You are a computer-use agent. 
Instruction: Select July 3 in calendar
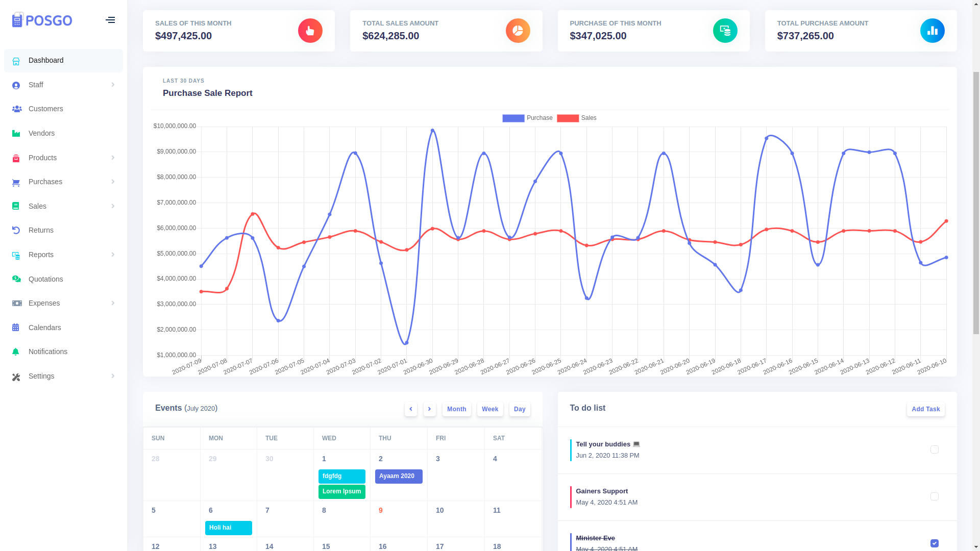(438, 459)
